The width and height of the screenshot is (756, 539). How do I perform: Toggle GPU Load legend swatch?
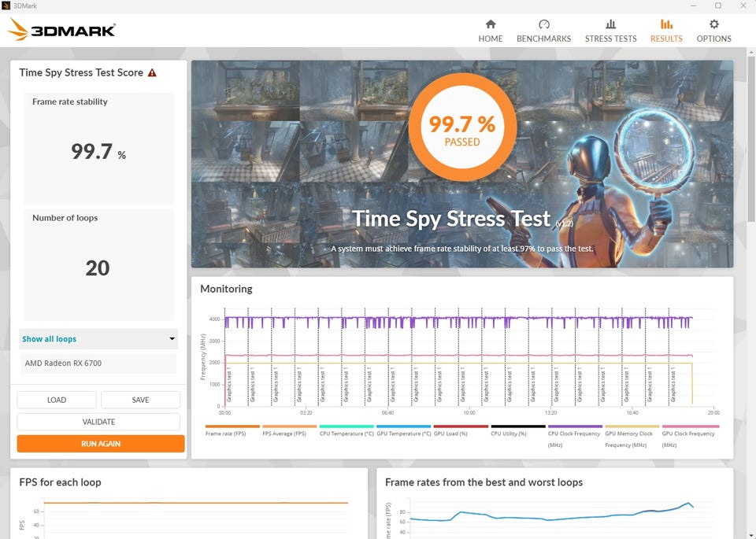[461, 426]
